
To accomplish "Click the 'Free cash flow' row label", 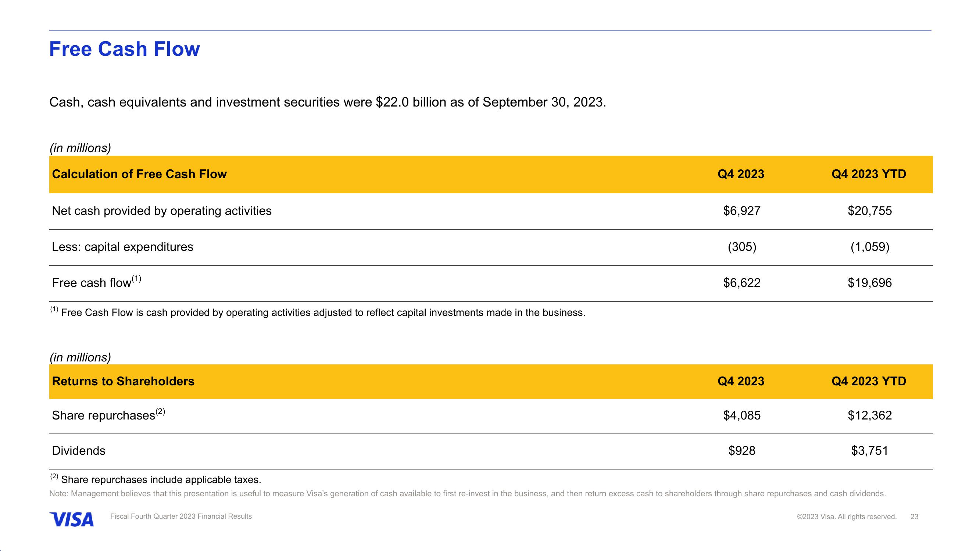I will (97, 282).
